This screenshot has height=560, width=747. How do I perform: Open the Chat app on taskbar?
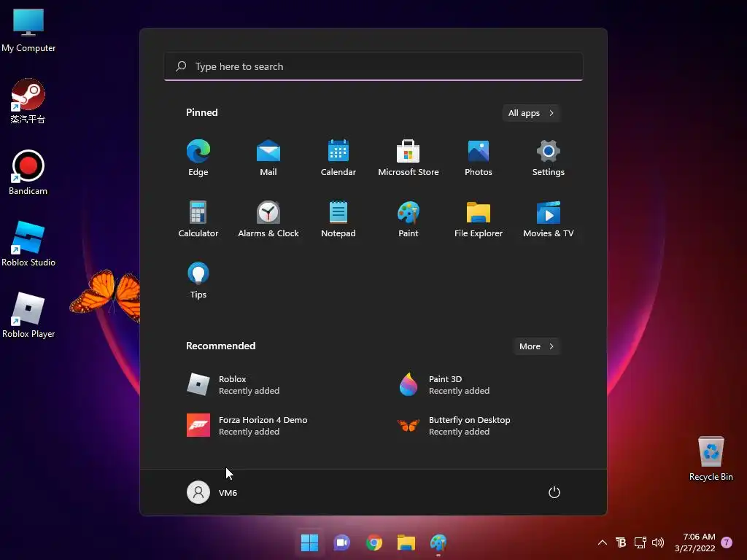tap(341, 542)
